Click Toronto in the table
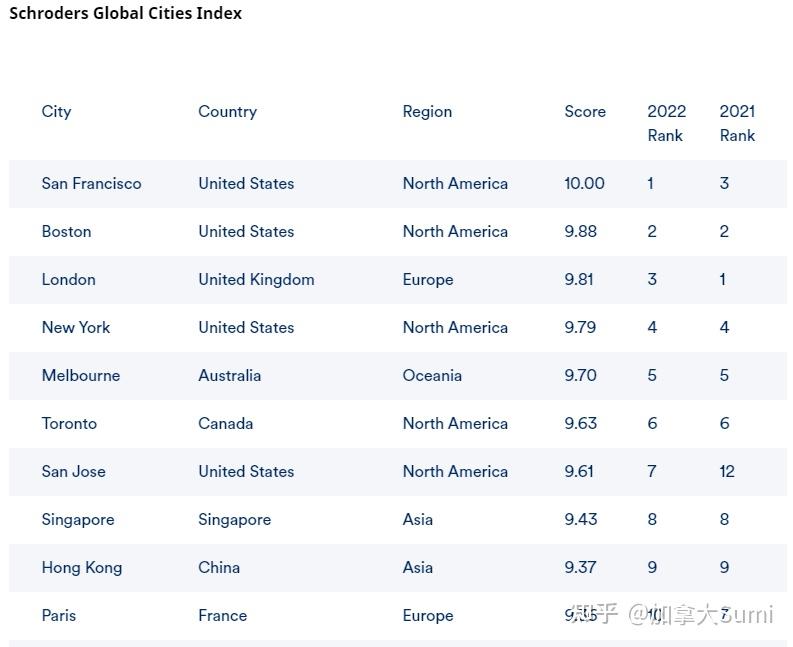Viewport: 793px width, 647px height. click(69, 423)
